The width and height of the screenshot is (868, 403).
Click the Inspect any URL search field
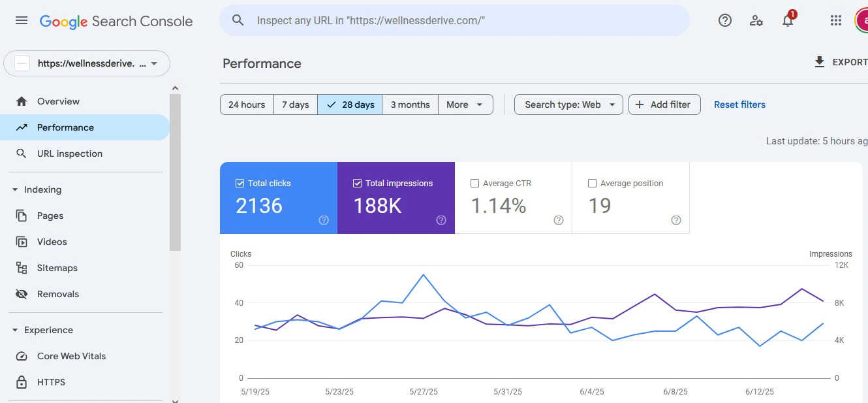pyautogui.click(x=454, y=20)
